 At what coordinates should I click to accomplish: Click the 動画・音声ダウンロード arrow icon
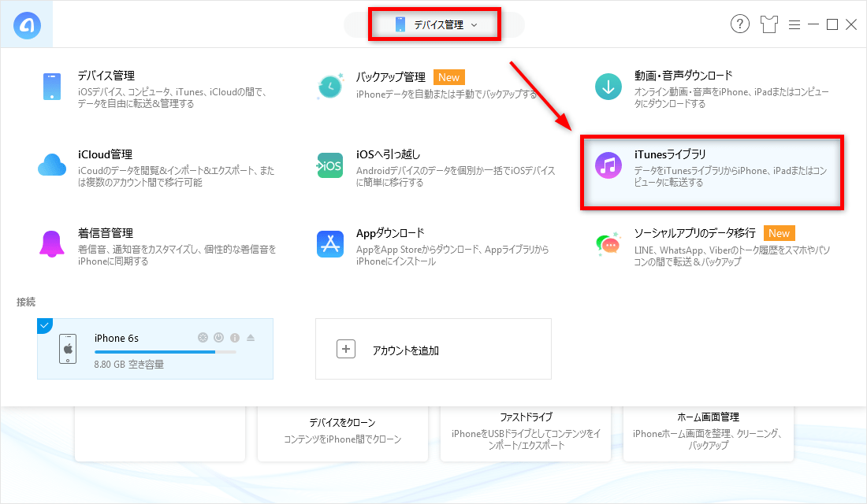[608, 87]
